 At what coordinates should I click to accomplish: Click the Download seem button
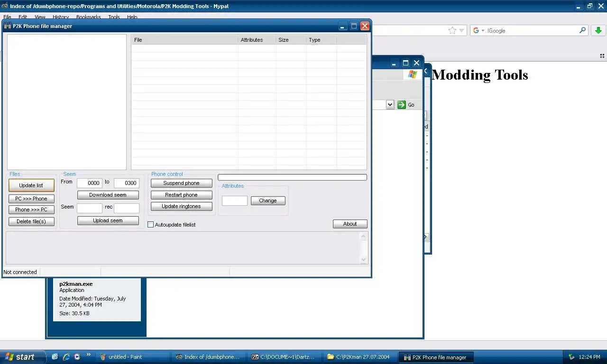click(108, 195)
